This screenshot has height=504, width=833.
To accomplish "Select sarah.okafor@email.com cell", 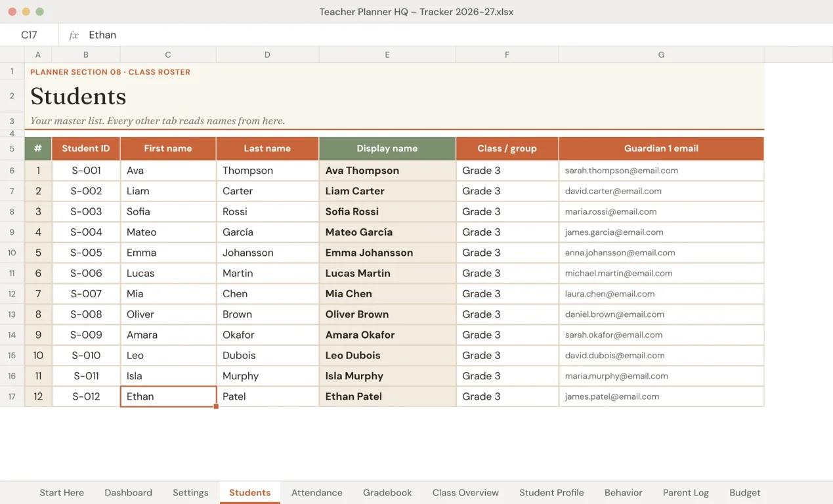I will tap(661, 335).
